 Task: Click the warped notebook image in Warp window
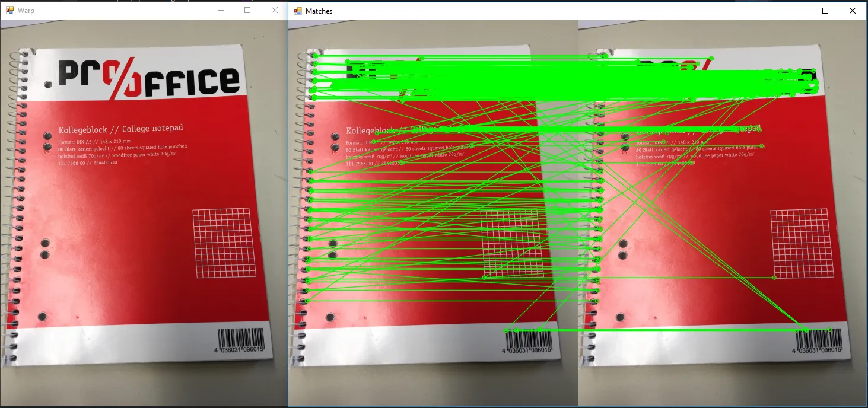(144, 213)
